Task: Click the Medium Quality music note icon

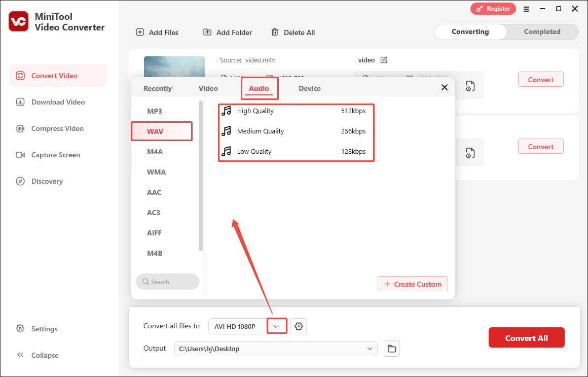Action: [x=226, y=131]
